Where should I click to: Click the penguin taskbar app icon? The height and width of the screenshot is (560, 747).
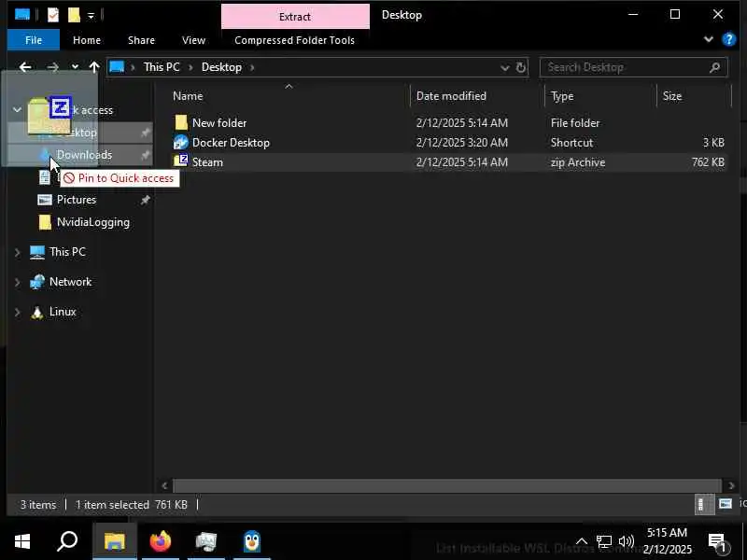coord(252,541)
